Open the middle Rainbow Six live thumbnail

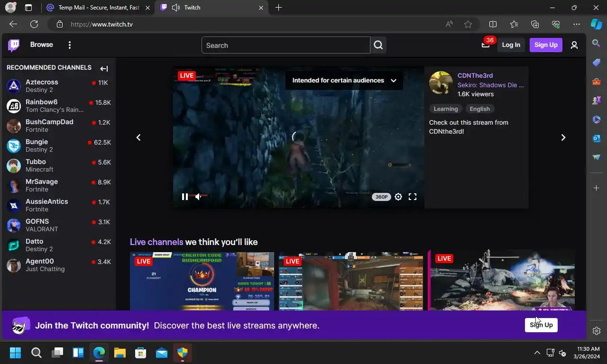pos(351,282)
